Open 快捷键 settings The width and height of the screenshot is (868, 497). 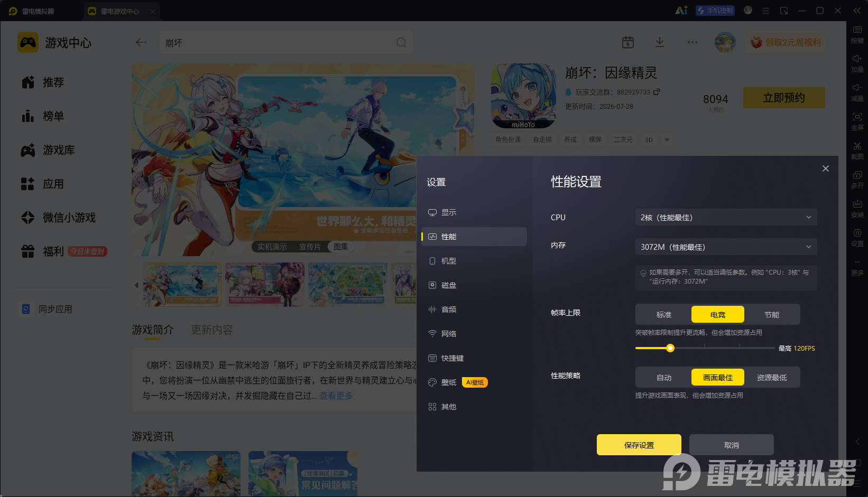474,358
